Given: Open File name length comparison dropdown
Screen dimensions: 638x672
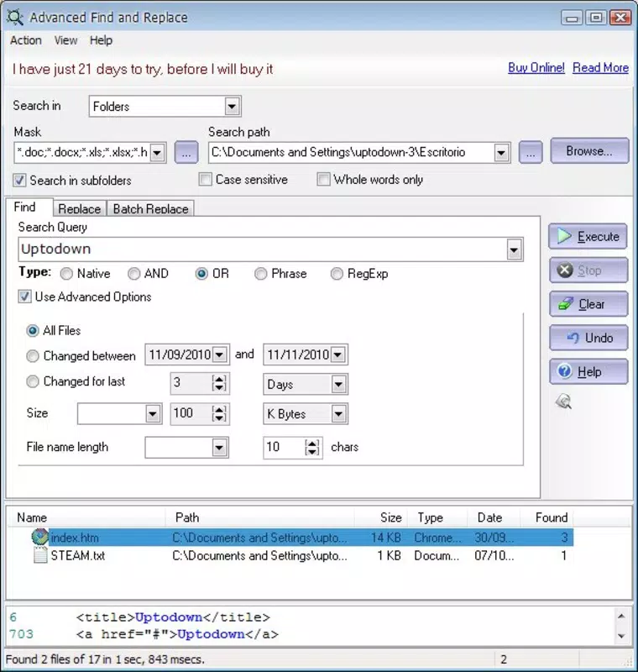Looking at the screenshot, I should coord(219,448).
